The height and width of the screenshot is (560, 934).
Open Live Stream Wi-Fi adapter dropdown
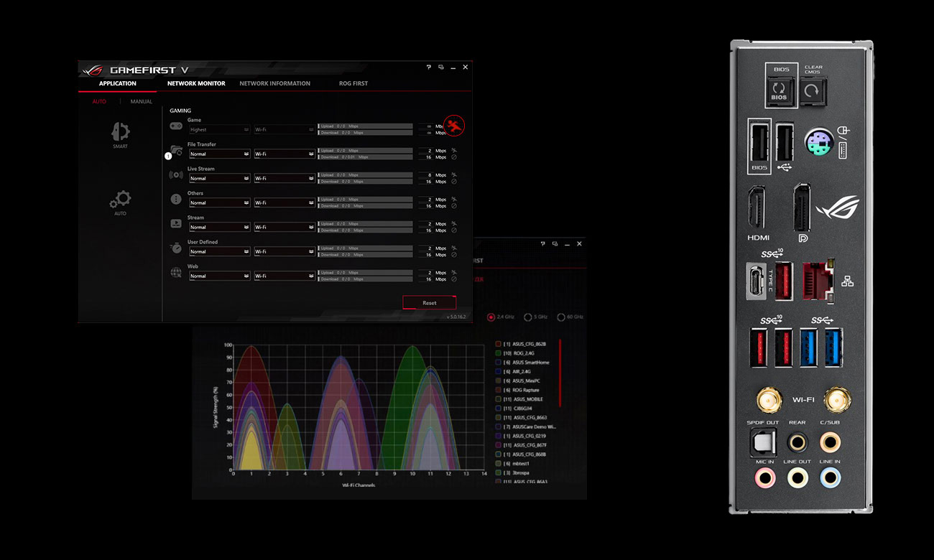point(285,178)
